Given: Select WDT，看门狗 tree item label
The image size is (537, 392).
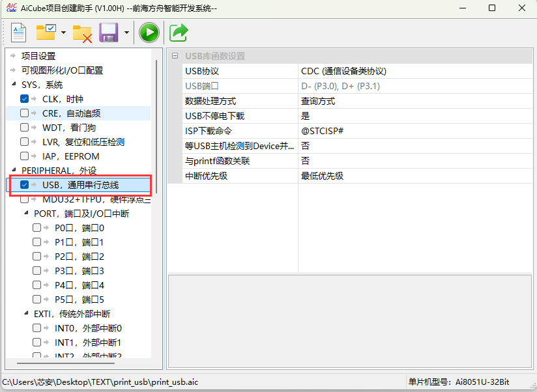Looking at the screenshot, I should click(x=69, y=128).
